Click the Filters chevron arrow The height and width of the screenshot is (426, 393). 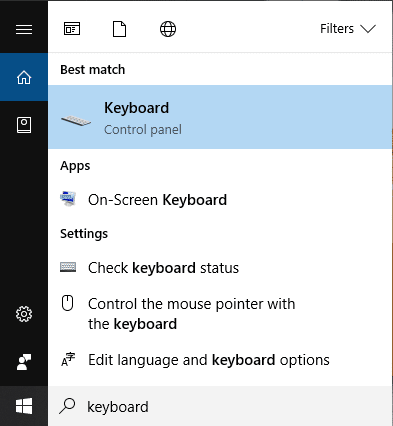[368, 29]
